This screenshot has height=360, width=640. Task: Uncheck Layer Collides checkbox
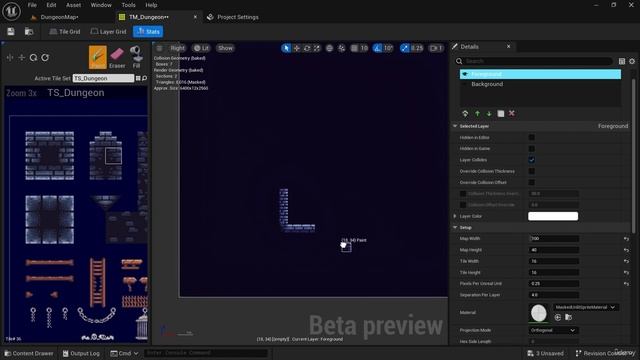(x=531, y=160)
